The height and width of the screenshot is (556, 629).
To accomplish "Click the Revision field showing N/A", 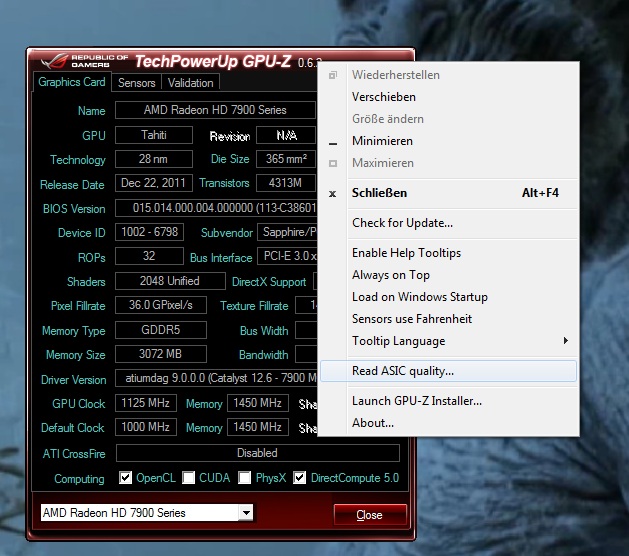I will point(286,135).
